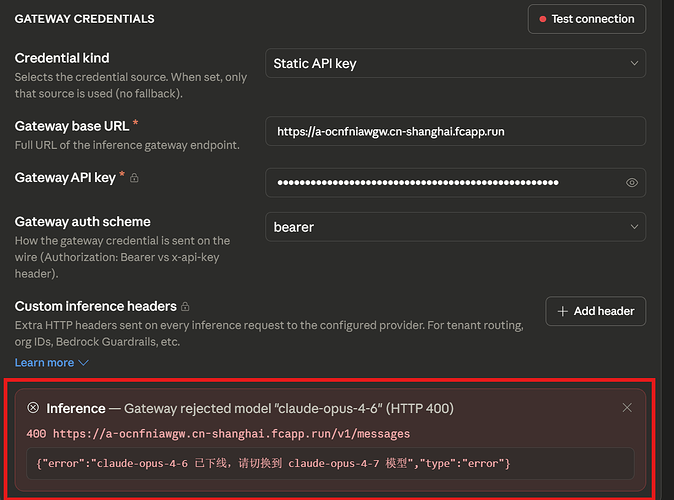The image size is (674, 500).
Task: Dismiss the Inference error banner
Action: click(x=627, y=408)
